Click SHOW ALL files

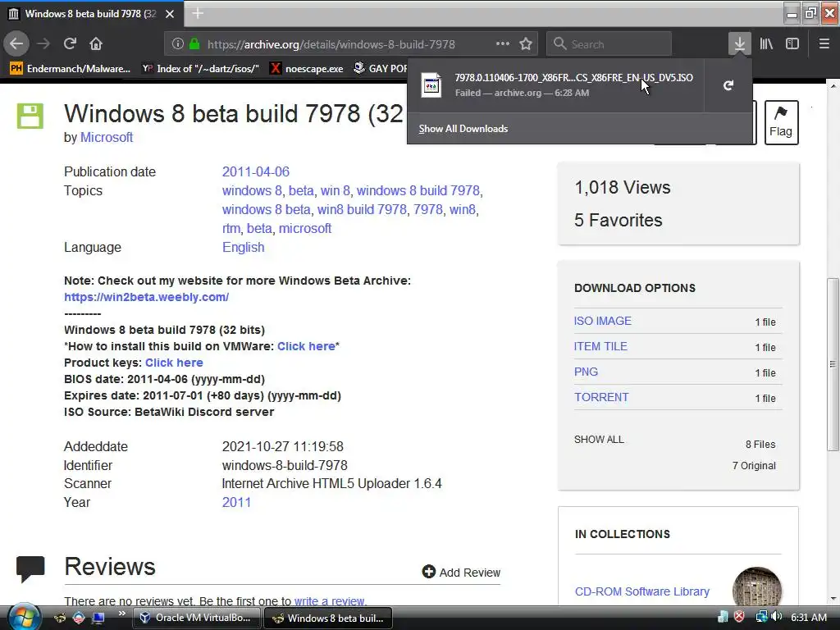tap(599, 440)
